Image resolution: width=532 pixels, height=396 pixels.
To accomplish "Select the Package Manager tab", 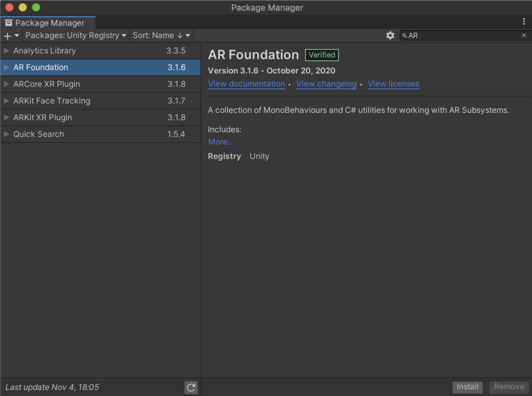I will 49,23.
